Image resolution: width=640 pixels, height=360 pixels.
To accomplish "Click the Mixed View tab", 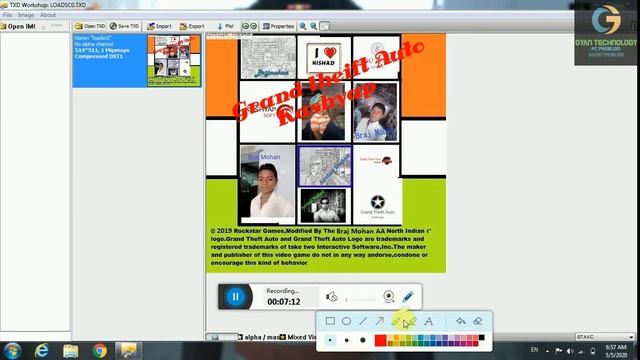I will (x=299, y=337).
